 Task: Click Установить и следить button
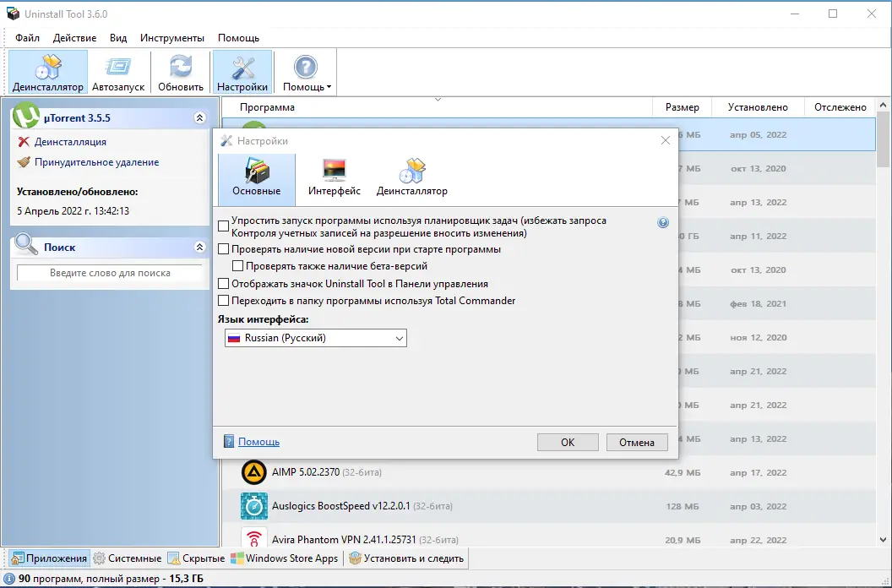pyautogui.click(x=407, y=558)
